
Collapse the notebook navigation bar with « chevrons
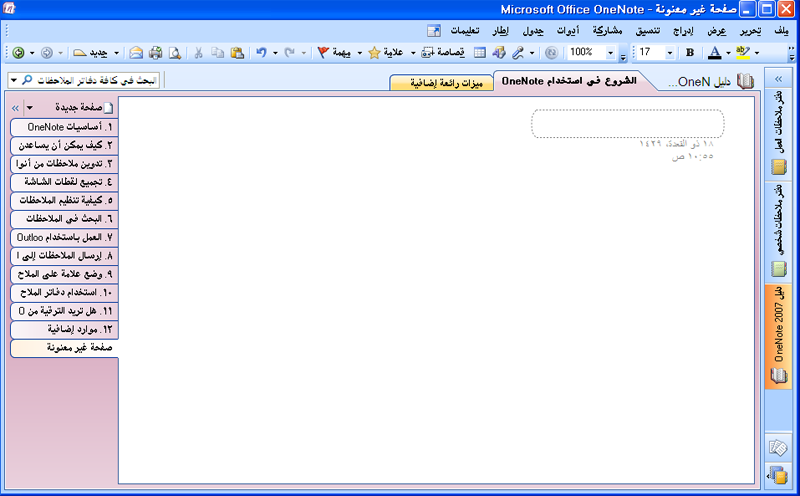coord(779,79)
